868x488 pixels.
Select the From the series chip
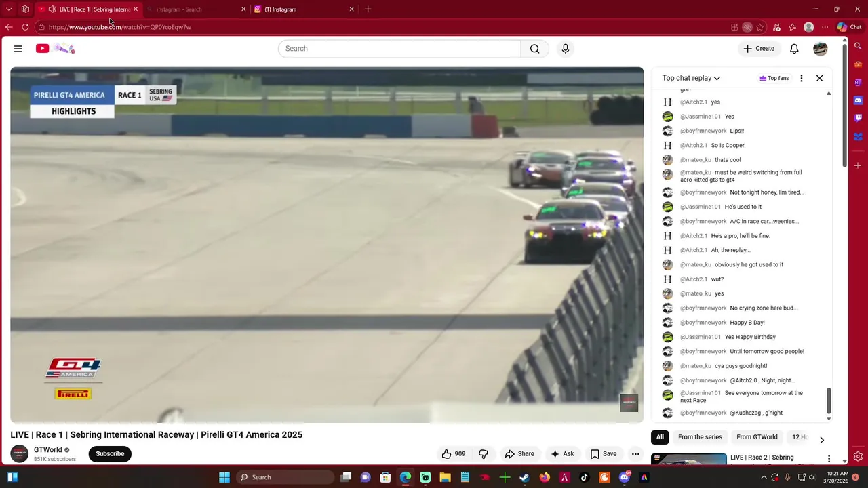click(x=700, y=437)
